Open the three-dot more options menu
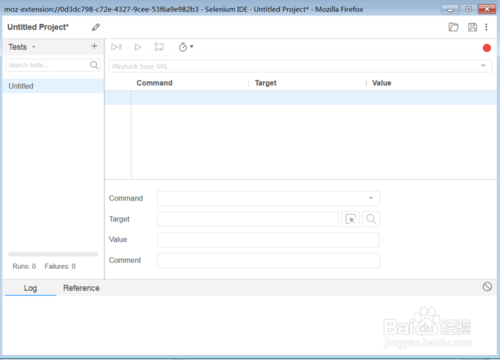 coord(486,27)
